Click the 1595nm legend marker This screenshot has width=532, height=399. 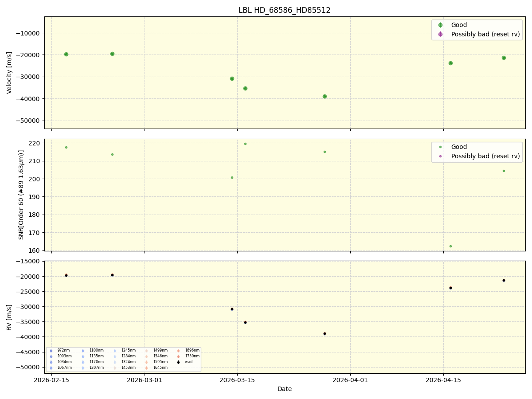click(x=147, y=362)
